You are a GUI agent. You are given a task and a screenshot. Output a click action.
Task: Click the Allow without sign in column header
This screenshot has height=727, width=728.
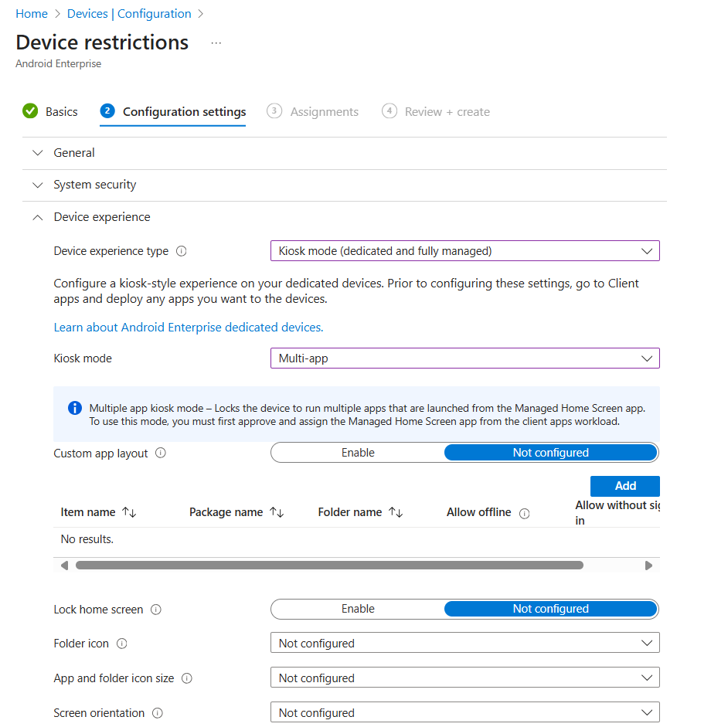coord(617,512)
